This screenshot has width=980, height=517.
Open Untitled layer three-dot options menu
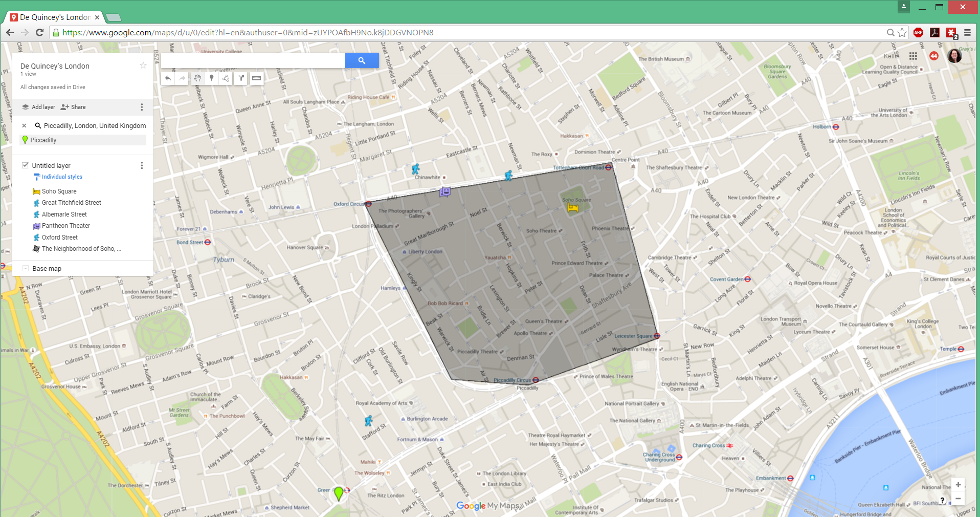pos(142,165)
